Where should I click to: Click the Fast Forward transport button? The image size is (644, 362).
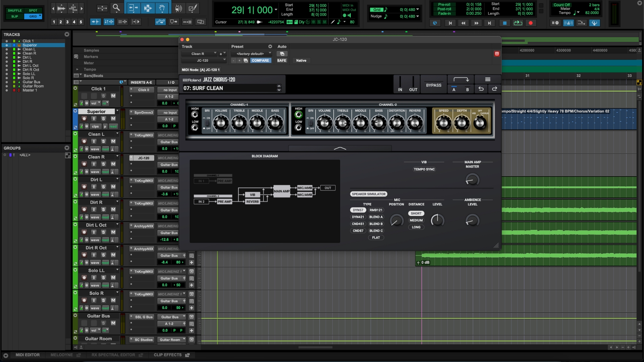(x=476, y=23)
